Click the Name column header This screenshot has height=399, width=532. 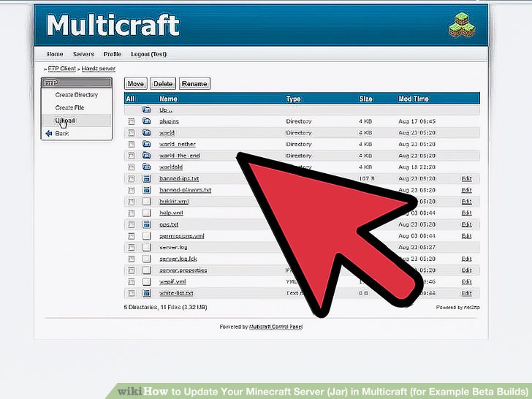click(x=168, y=99)
